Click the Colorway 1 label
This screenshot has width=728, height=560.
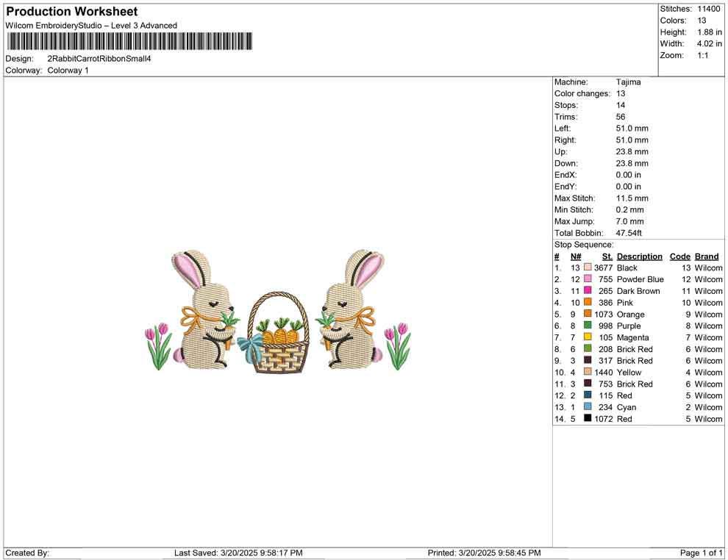68,70
